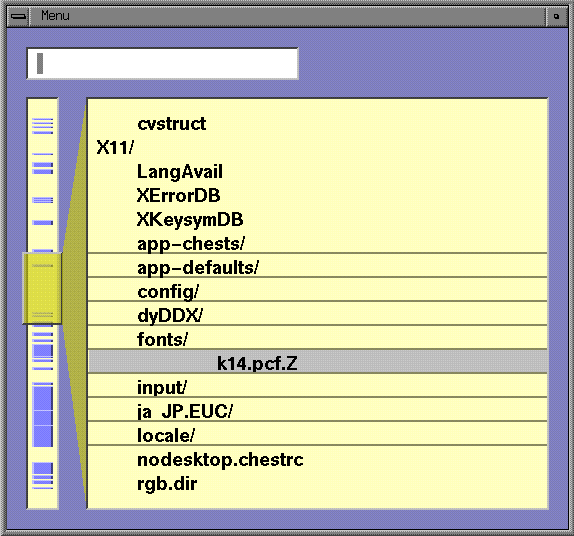Expand the fonts/ folder
The width and height of the screenshot is (574, 536).
(162, 339)
